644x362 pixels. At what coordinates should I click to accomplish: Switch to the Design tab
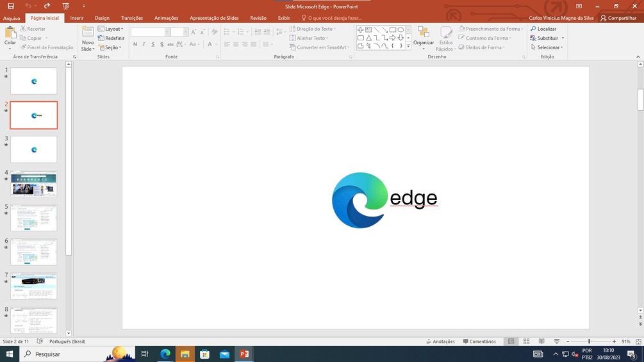(102, 18)
